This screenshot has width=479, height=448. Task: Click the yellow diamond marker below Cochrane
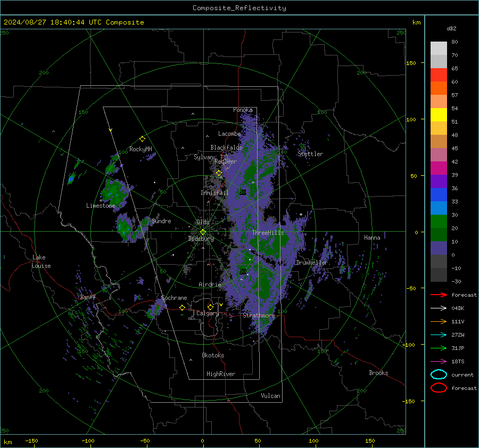tap(183, 307)
